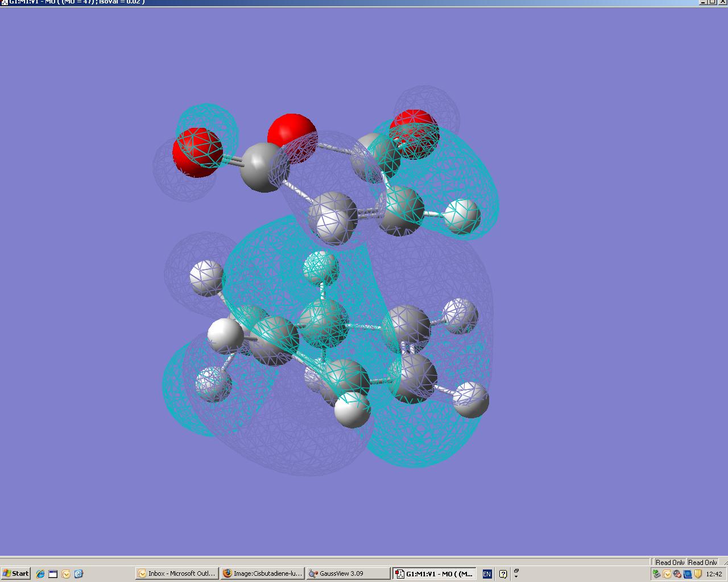The width and height of the screenshot is (728, 582).
Task: Click the blocked-device tray icon
Action: click(x=677, y=574)
